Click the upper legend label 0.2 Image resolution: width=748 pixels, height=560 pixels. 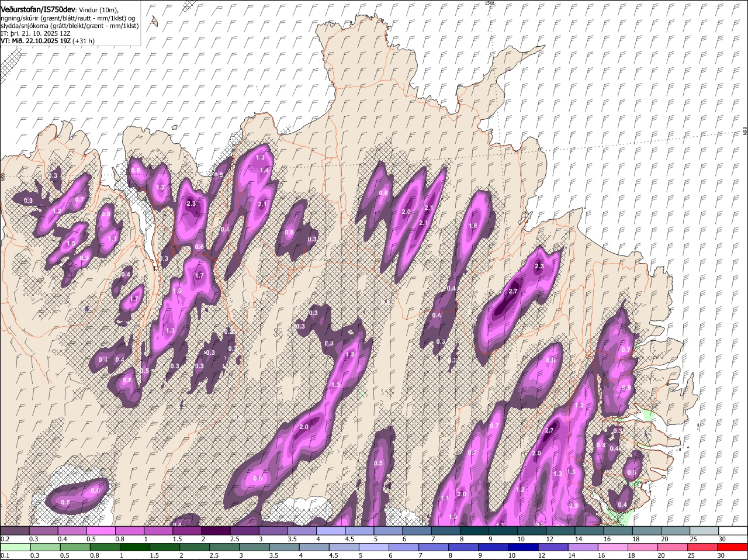tap(5, 539)
